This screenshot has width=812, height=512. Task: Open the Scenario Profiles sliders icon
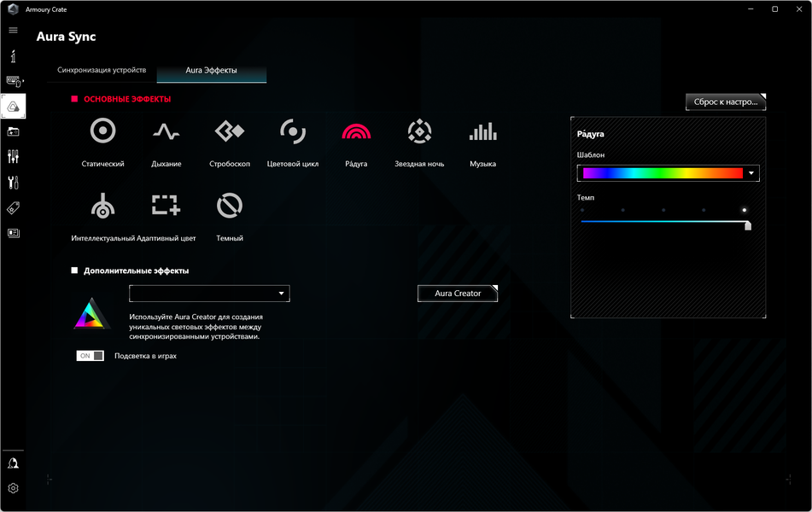13,156
